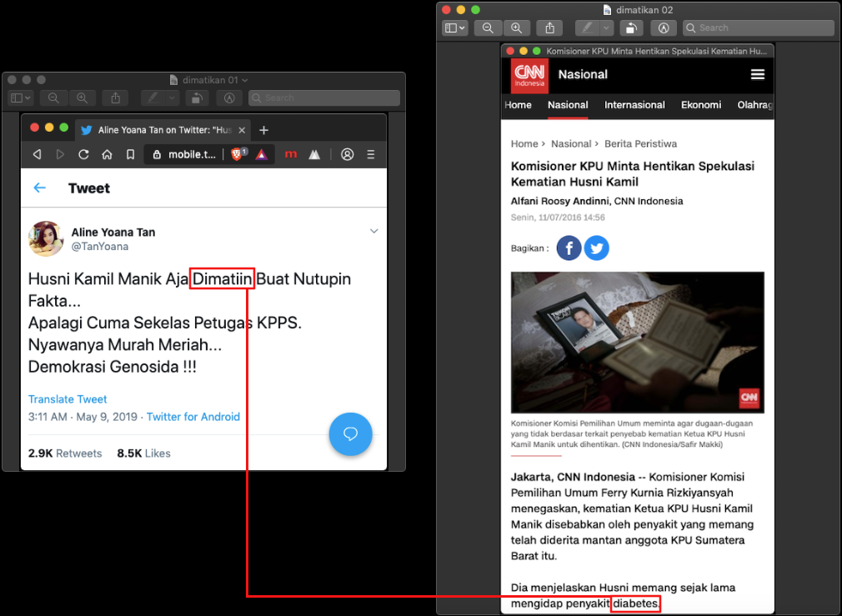Open the hamburger menu on the CNN page
The image size is (842, 616).
pyautogui.click(x=757, y=74)
